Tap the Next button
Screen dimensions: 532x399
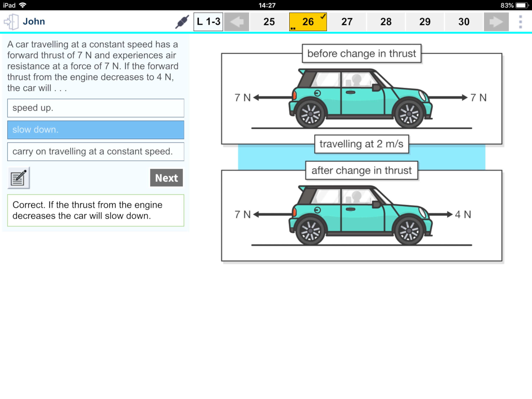[166, 178]
